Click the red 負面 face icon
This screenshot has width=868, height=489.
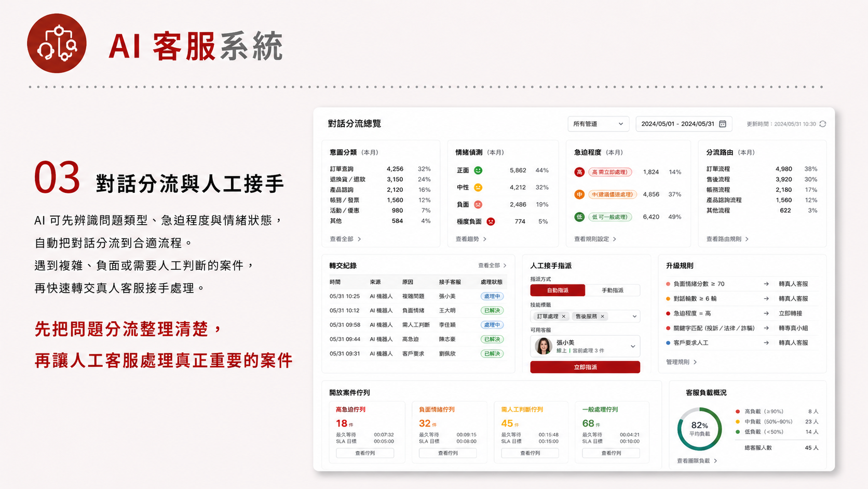click(478, 204)
